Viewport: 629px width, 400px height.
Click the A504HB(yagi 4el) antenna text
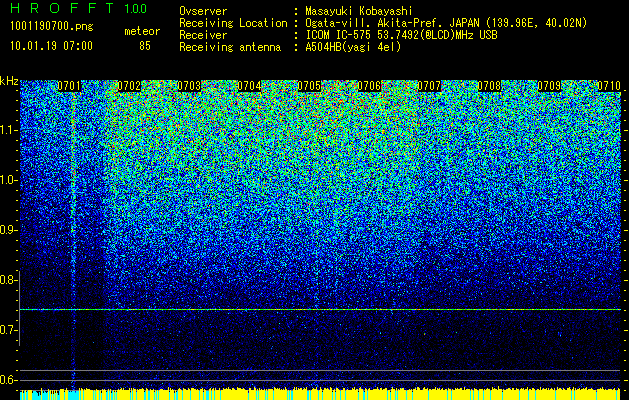353,47
